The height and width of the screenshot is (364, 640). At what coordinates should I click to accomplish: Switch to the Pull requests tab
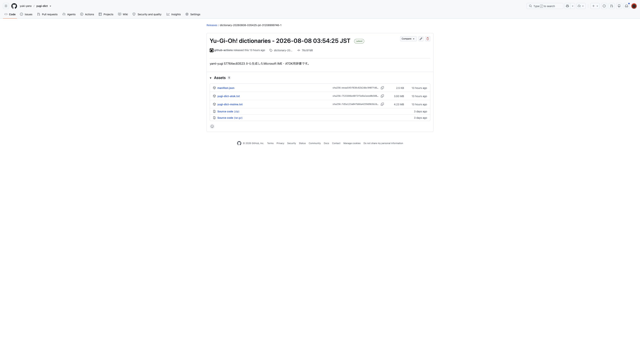click(47, 14)
